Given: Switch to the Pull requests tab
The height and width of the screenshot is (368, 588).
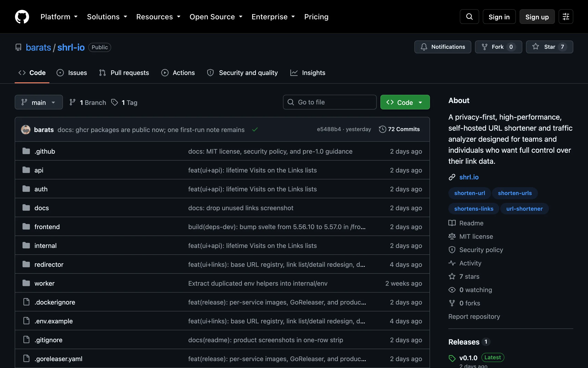Looking at the screenshot, I should pyautogui.click(x=124, y=72).
